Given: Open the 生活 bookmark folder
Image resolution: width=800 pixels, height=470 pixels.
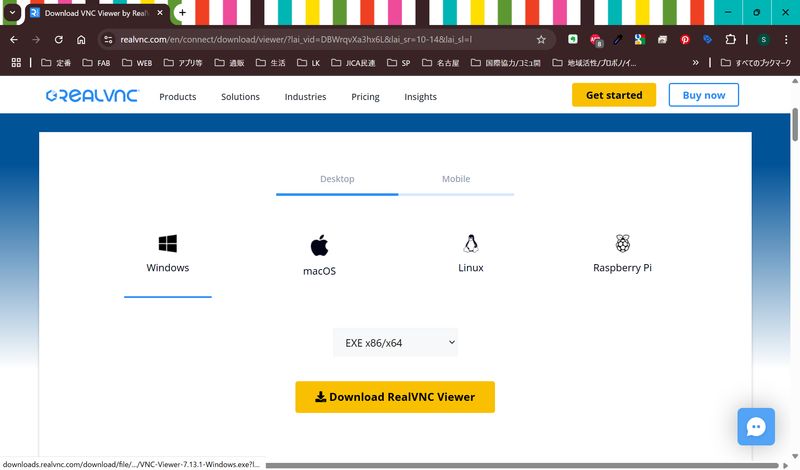Looking at the screenshot, I should [270, 63].
